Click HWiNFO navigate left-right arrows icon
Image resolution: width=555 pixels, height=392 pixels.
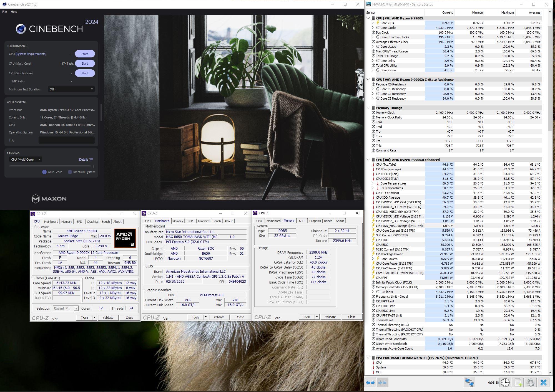point(370,383)
